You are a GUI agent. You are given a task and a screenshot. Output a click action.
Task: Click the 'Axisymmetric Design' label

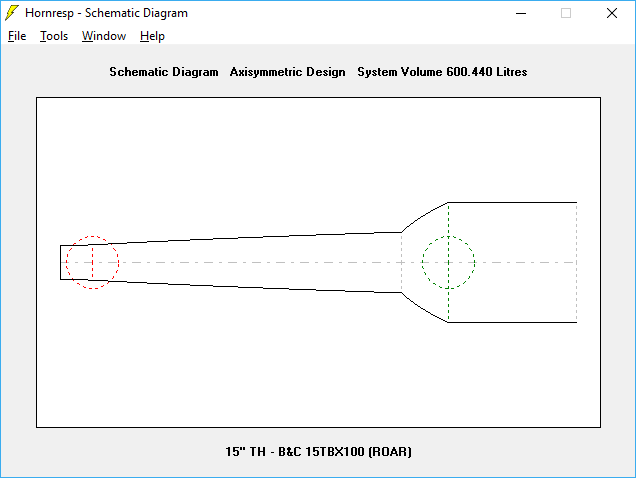[x=288, y=72]
